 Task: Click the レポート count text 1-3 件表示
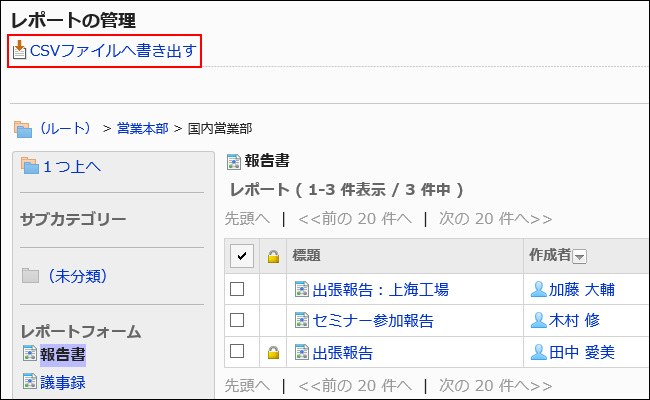tap(347, 190)
